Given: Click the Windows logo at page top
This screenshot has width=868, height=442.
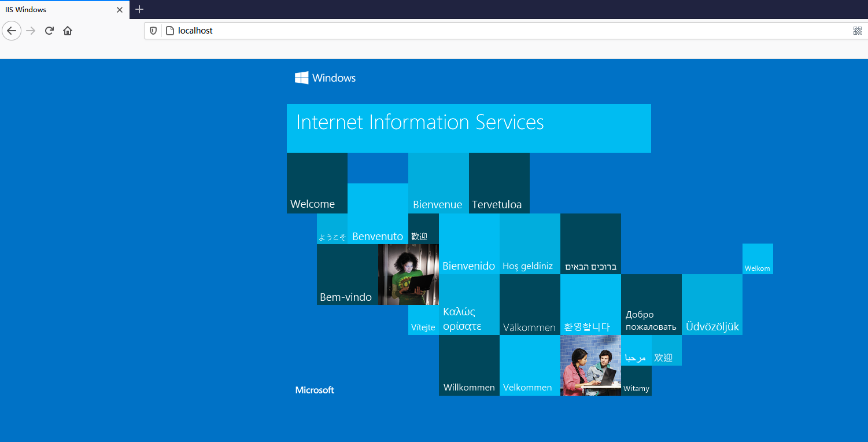Looking at the screenshot, I should point(325,78).
